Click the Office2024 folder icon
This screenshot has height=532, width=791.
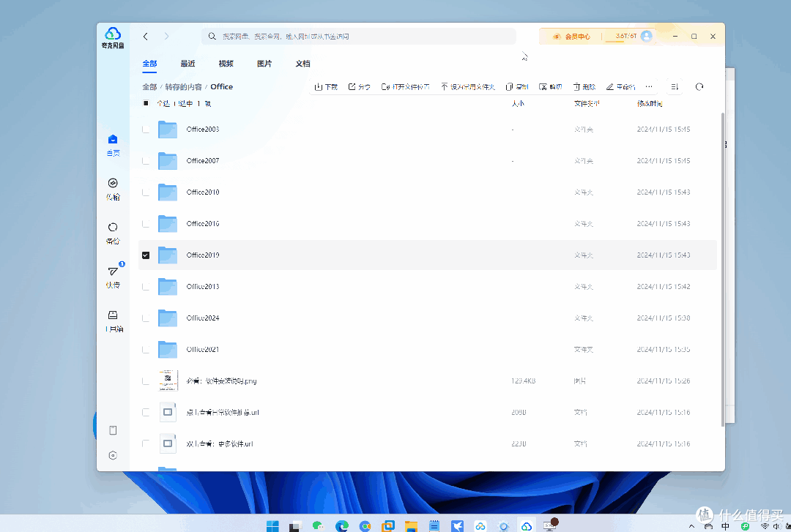click(x=168, y=318)
